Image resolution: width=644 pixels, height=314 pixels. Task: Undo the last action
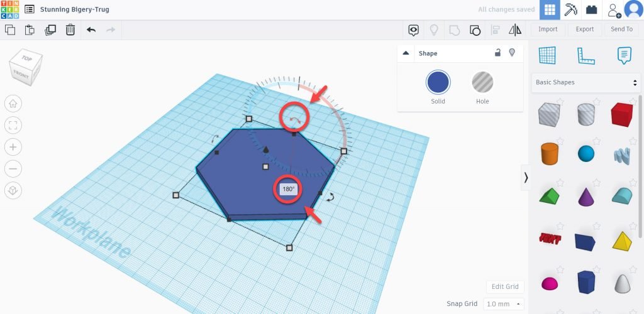91,30
